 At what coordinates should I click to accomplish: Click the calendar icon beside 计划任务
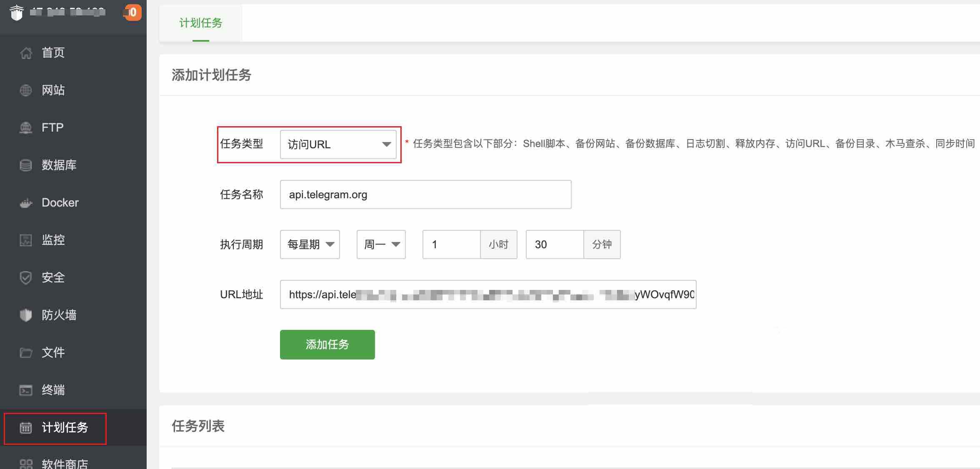tap(26, 428)
